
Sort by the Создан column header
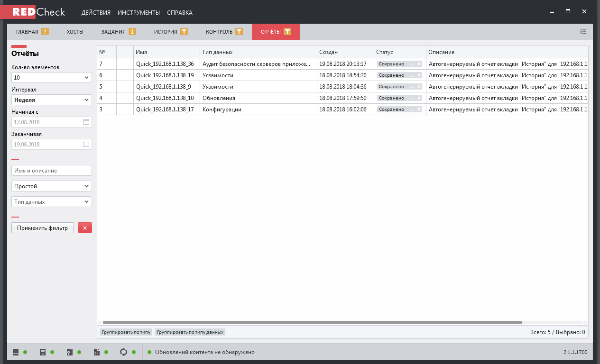[x=345, y=52]
